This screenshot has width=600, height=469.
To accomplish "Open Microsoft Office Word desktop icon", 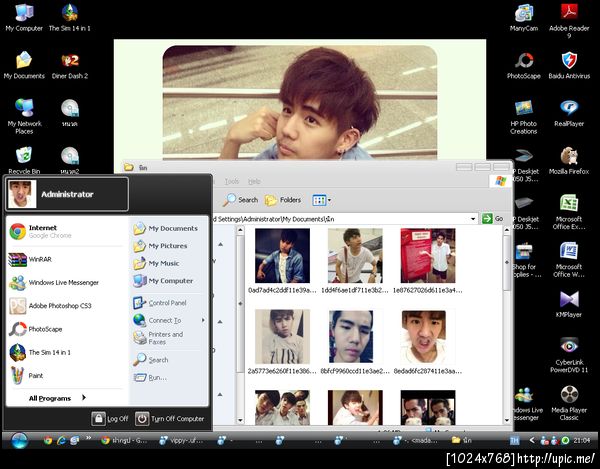I will pos(569,259).
